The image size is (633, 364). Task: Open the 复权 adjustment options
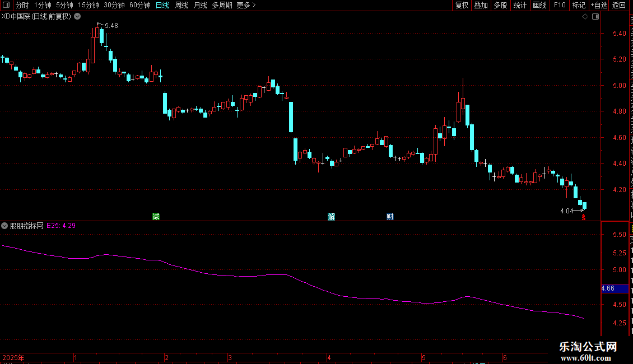click(x=462, y=5)
